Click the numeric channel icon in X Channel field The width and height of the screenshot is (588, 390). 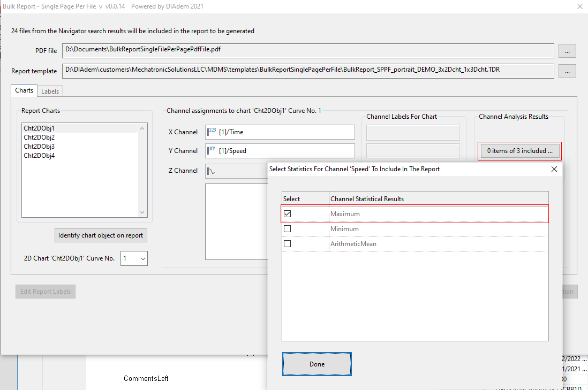click(212, 132)
